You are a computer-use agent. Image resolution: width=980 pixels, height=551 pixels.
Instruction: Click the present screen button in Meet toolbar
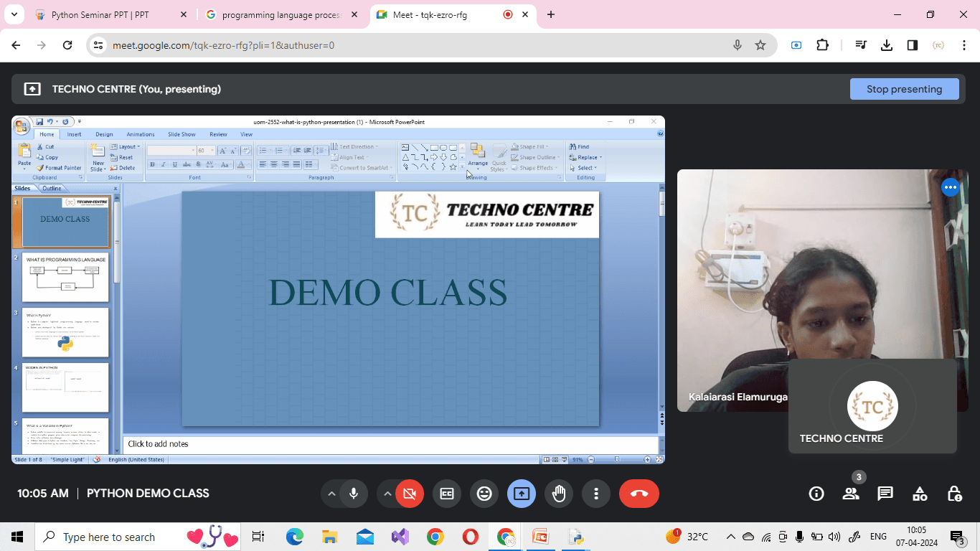(x=522, y=494)
